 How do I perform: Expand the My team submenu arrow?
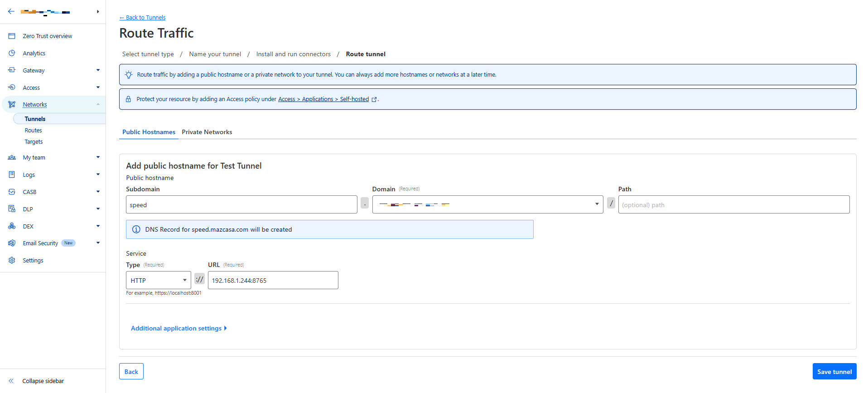[98, 157]
